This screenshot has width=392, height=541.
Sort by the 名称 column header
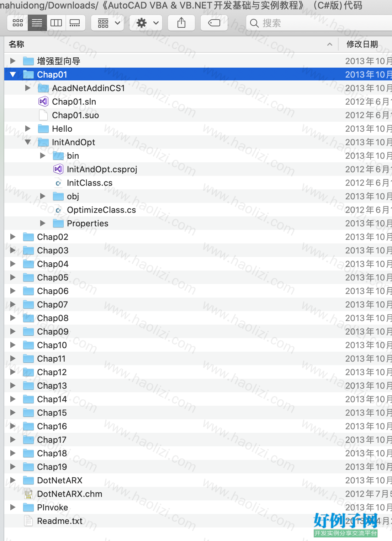(171, 44)
